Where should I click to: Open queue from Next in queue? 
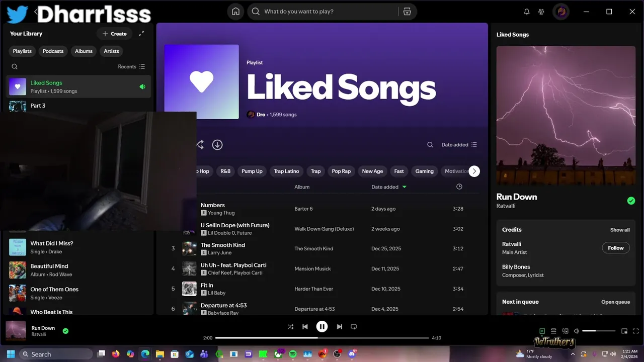click(615, 302)
